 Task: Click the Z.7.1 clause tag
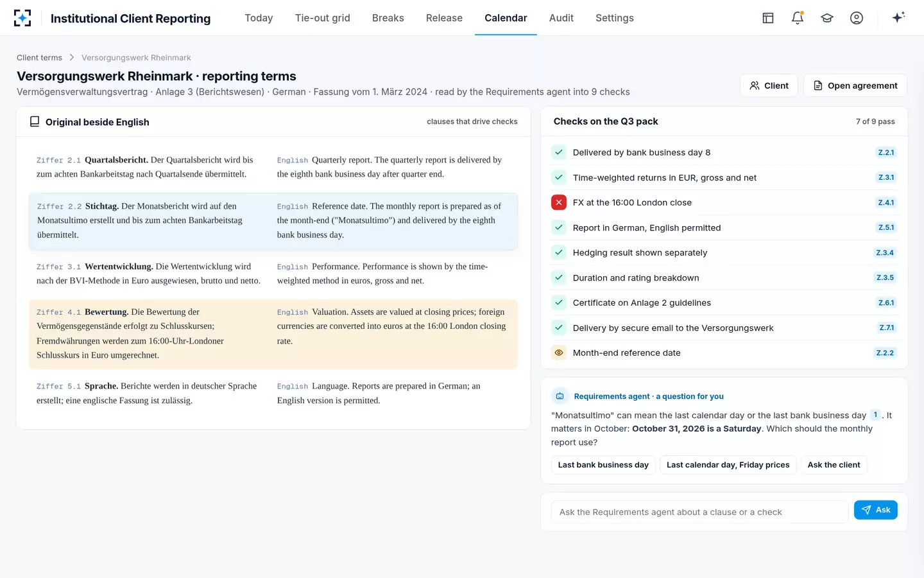[x=886, y=328]
